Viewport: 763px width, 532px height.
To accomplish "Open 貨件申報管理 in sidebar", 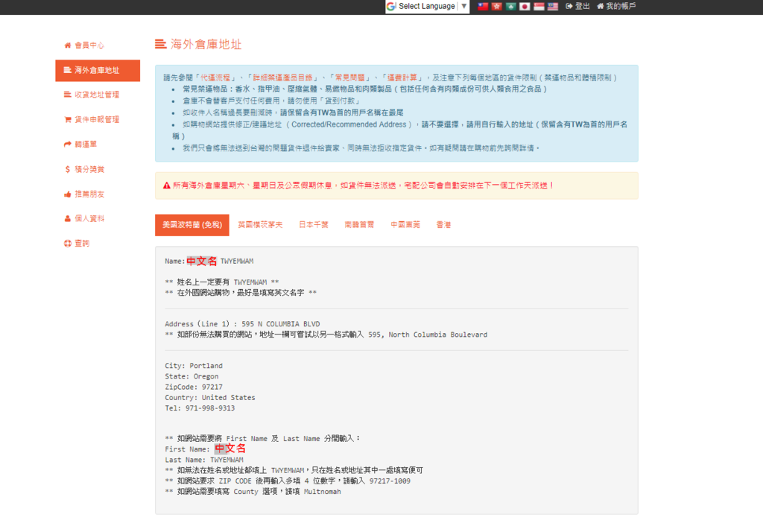I will pyautogui.click(x=96, y=120).
